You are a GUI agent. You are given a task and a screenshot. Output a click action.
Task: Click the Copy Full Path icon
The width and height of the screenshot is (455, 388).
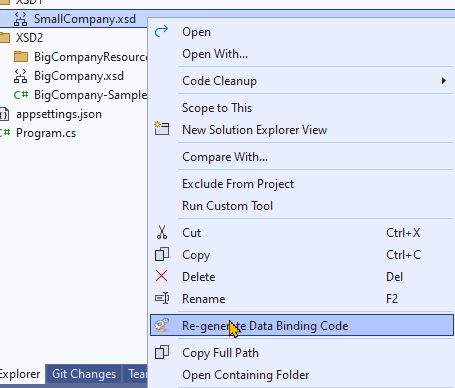click(x=162, y=352)
